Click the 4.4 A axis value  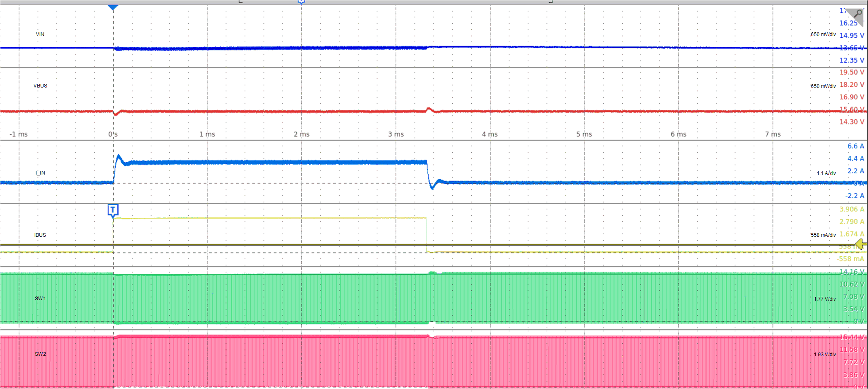856,159
